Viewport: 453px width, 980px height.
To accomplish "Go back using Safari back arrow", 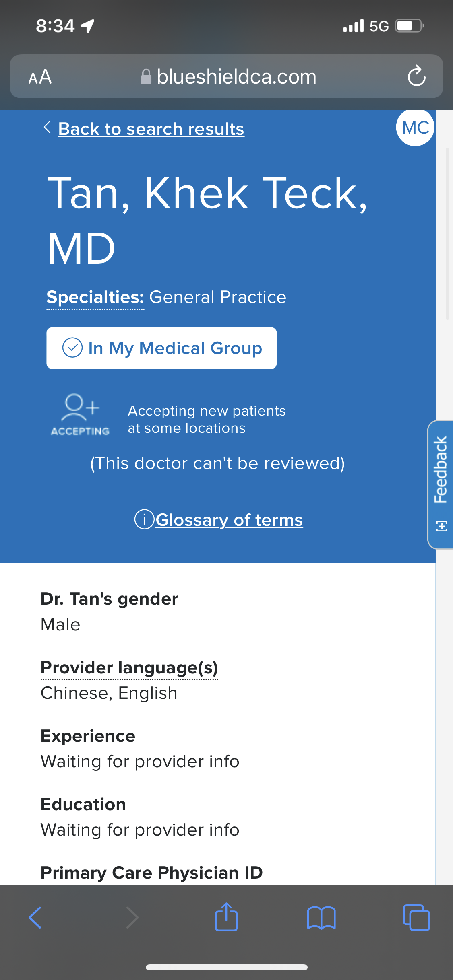I will [35, 918].
